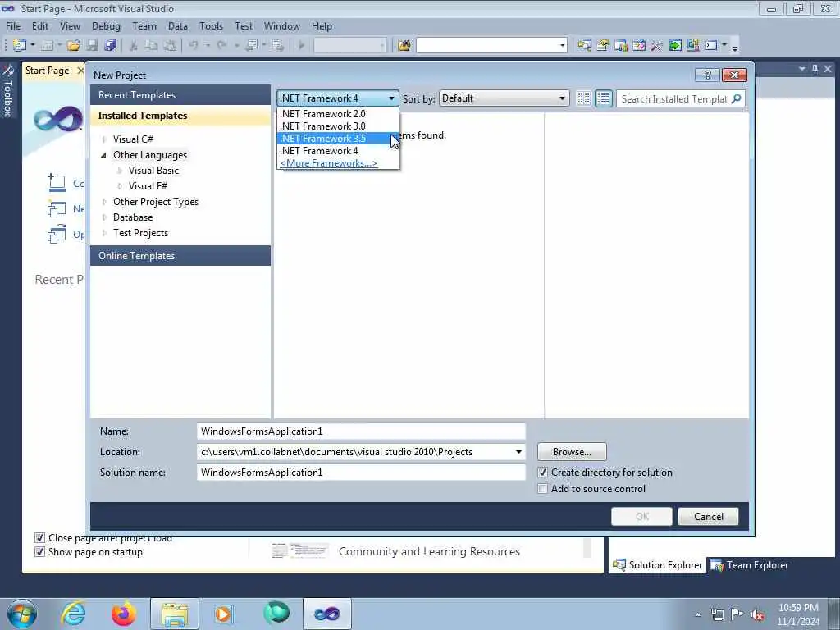Select .NET Framework 3.0 from list

click(337, 126)
